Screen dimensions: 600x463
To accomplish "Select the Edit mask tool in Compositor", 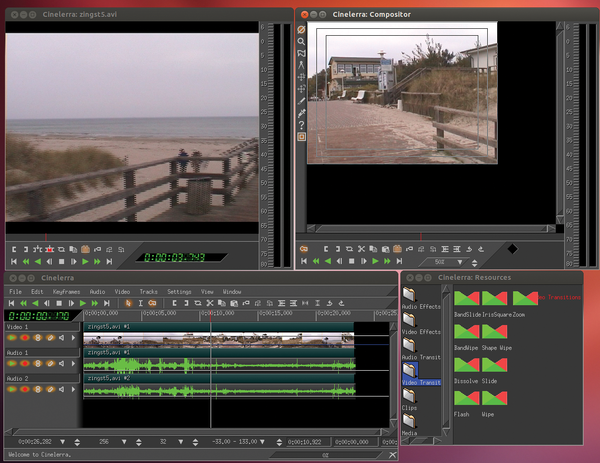I will point(301,53).
